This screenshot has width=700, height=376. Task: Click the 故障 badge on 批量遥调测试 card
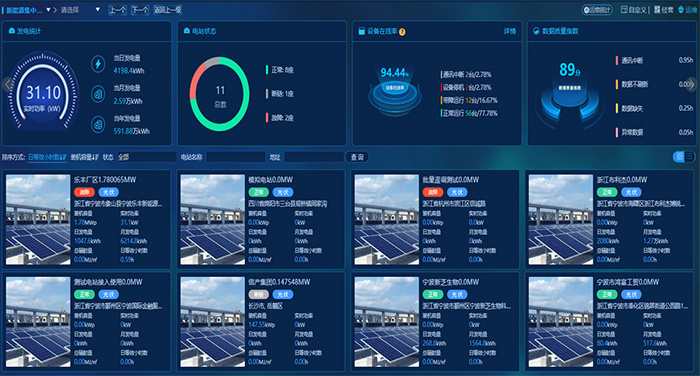tap(433, 192)
